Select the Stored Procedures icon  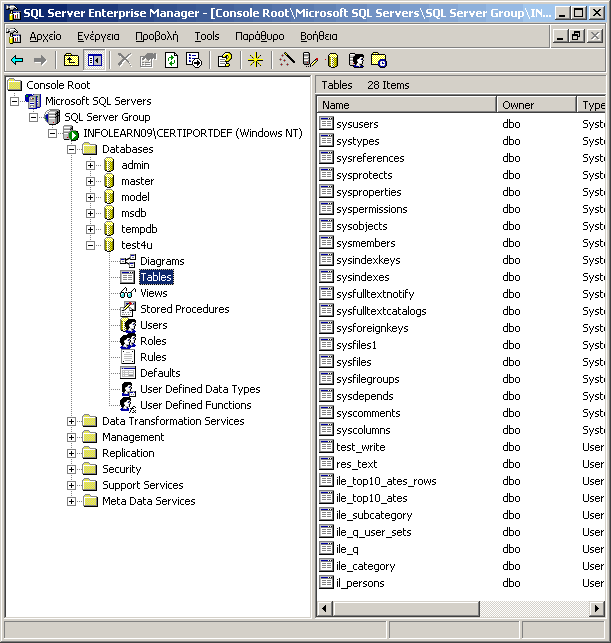click(128, 309)
